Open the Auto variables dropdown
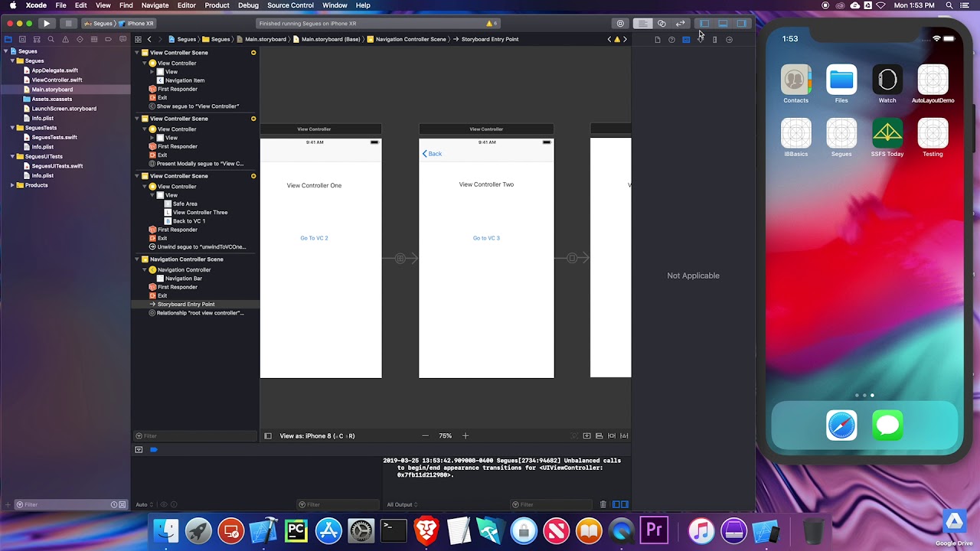The height and width of the screenshot is (551, 980). [144, 504]
